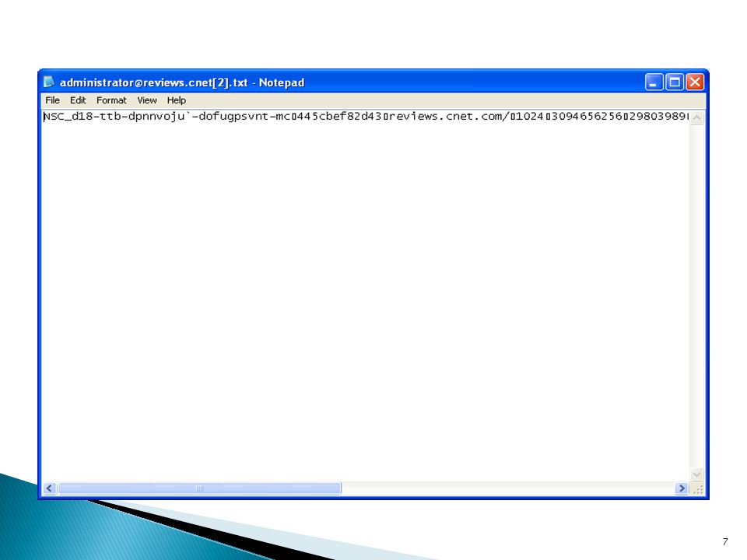Open the File menu
Viewport: 747px width, 560px height.
coord(52,100)
